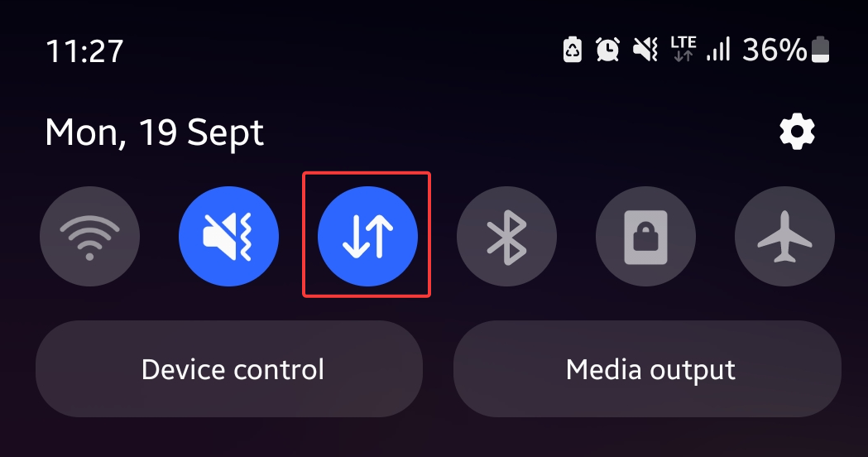This screenshot has height=457, width=868.
Task: Tap the Mon, 19 Sept date
Action: tap(155, 133)
